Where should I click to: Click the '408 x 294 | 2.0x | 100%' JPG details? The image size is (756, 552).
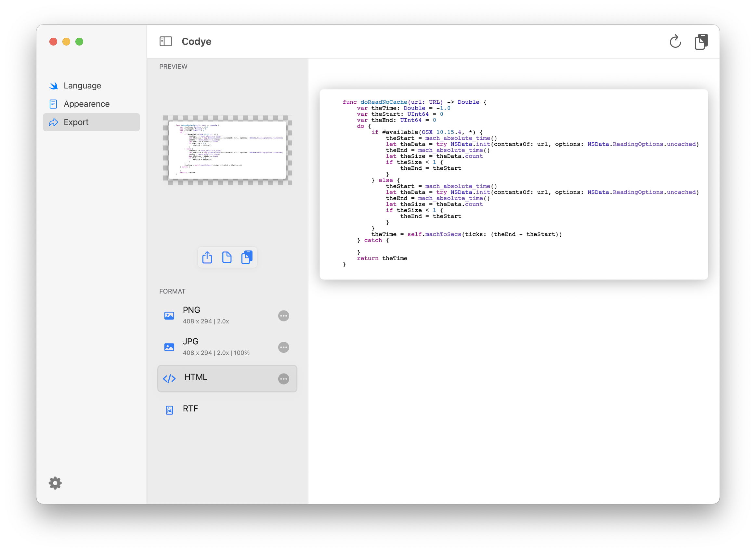(216, 353)
